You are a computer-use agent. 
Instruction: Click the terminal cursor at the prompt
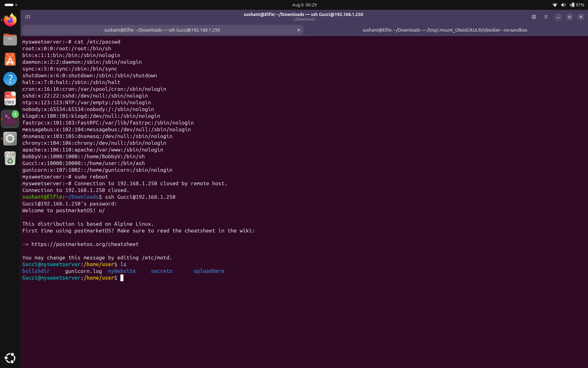click(x=122, y=278)
